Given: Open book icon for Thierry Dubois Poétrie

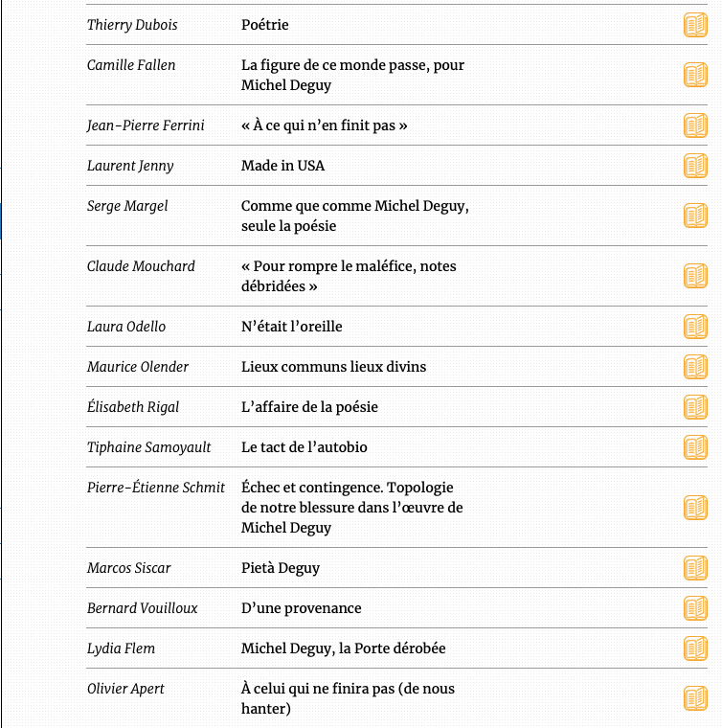Looking at the screenshot, I should click(x=695, y=25).
